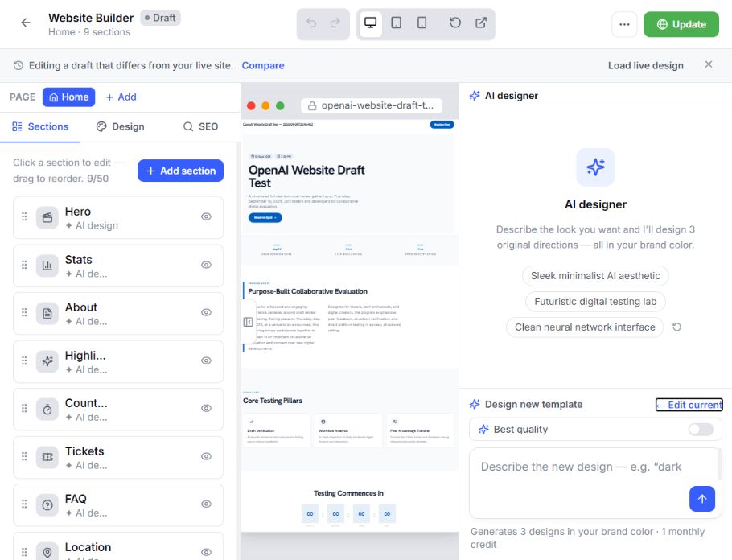Open the Compare link

[x=263, y=65]
